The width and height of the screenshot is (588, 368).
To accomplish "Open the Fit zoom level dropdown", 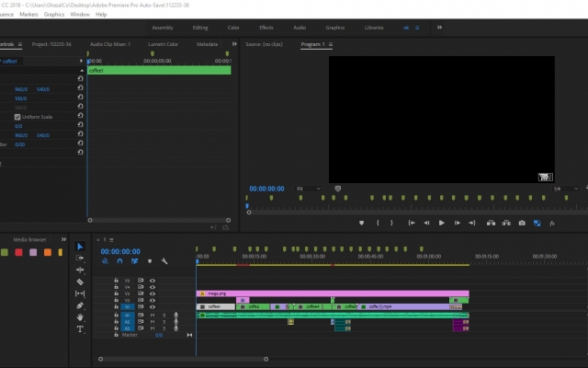I will [x=309, y=189].
